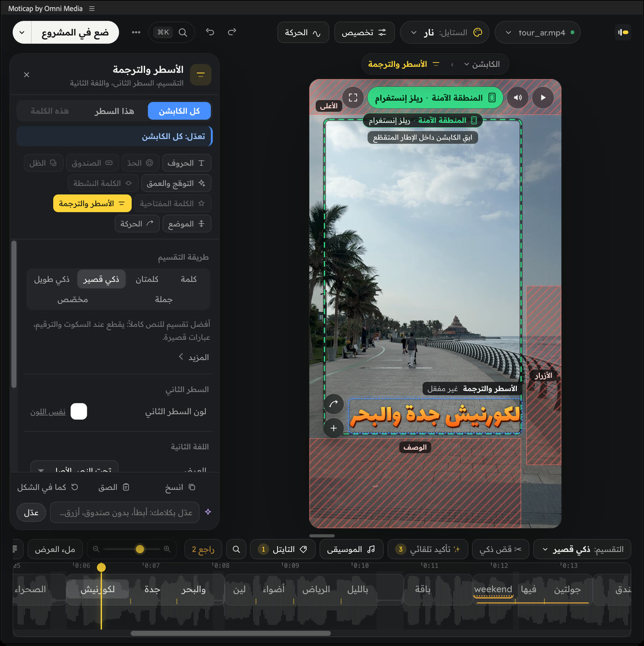This screenshot has height=646, width=644.
Task: Click نفس اللون link
Action: 48,412
